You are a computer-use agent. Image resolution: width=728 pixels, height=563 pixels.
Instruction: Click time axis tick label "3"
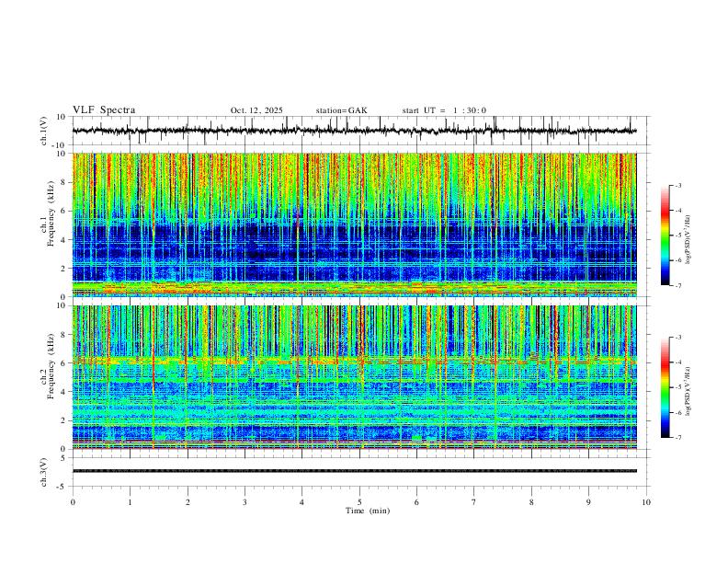pos(245,502)
